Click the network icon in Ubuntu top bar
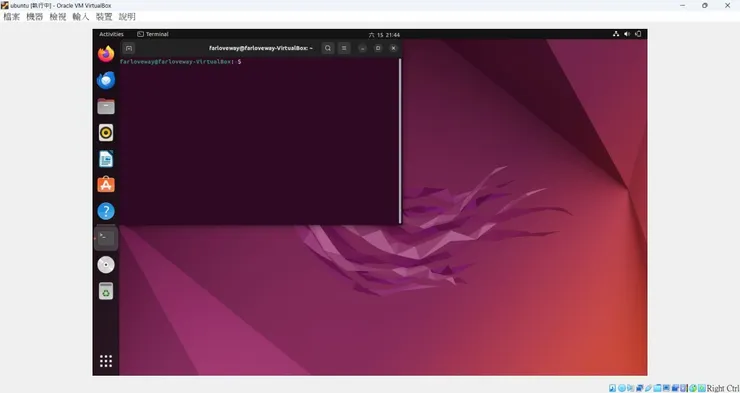Viewport: 740px width, 393px height. click(x=616, y=34)
